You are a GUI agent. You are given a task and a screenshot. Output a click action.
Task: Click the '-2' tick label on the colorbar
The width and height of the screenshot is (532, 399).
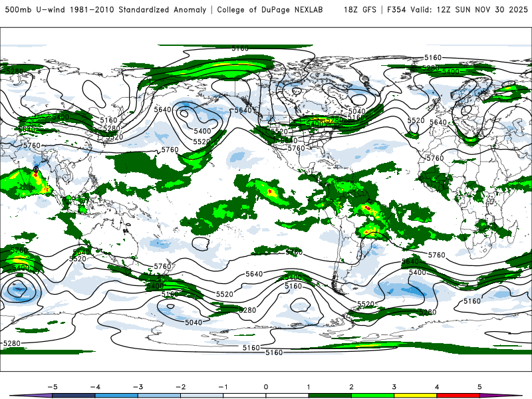(180, 387)
